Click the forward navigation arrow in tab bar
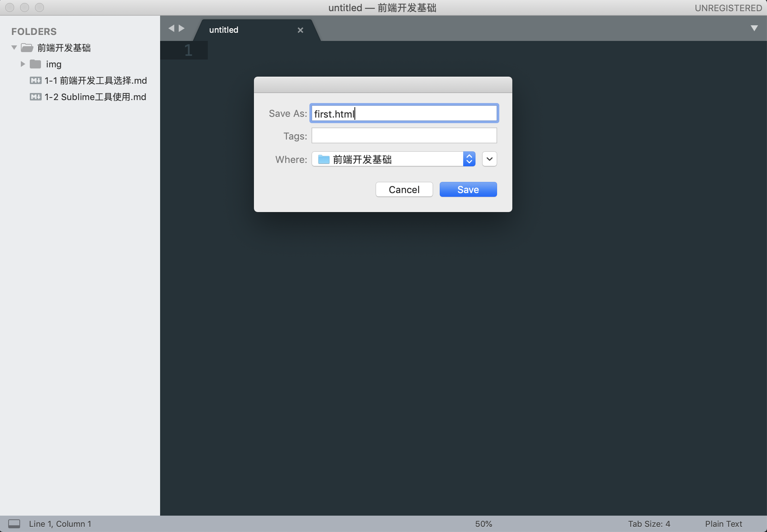Image resolution: width=767 pixels, height=532 pixels. pos(182,28)
